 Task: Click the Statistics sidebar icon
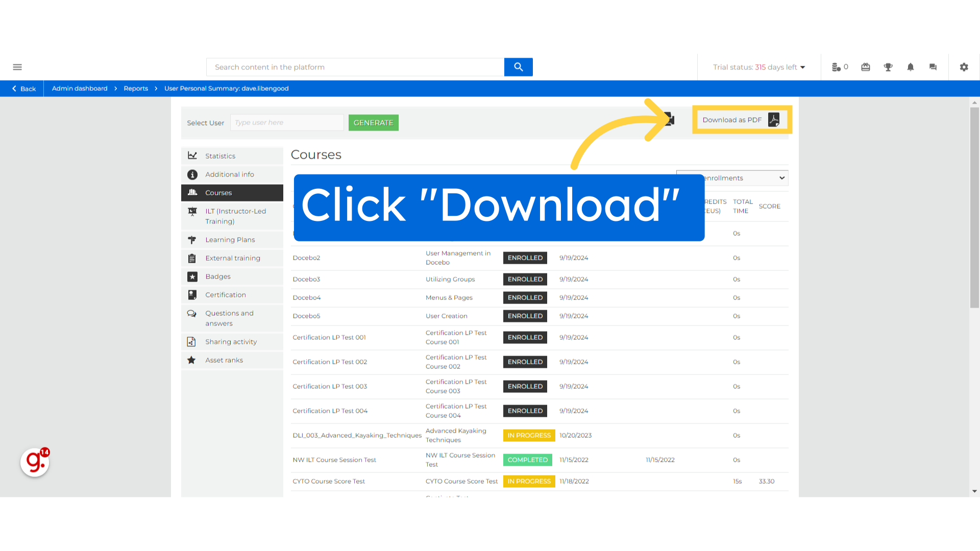[x=192, y=155]
